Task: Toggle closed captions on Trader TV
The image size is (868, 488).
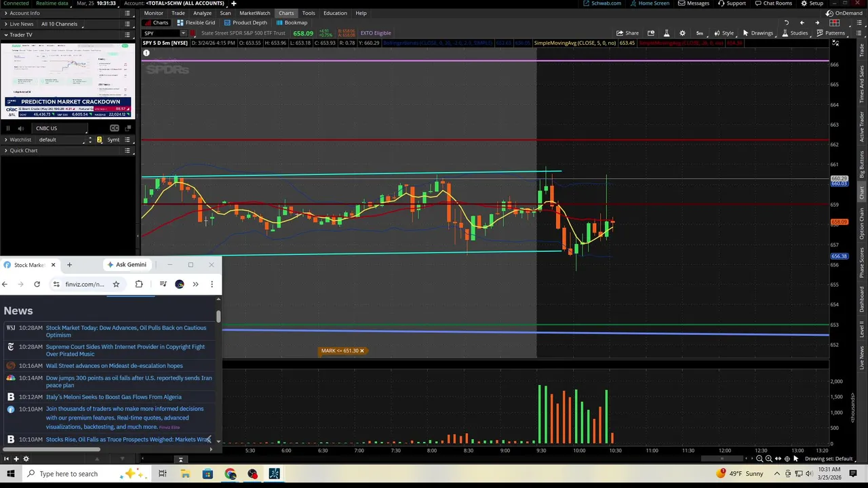Action: point(114,128)
